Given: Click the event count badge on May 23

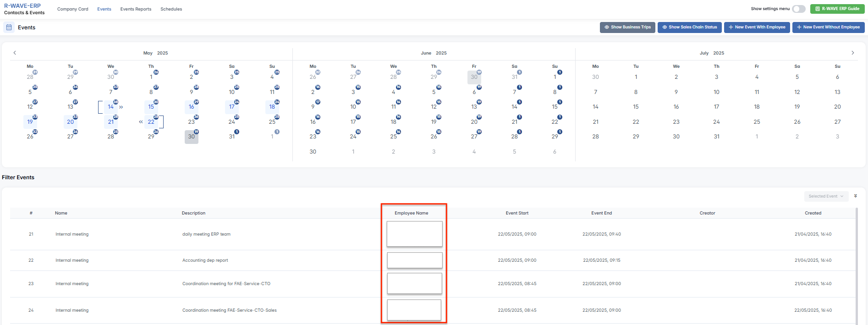Looking at the screenshot, I should click(x=196, y=117).
